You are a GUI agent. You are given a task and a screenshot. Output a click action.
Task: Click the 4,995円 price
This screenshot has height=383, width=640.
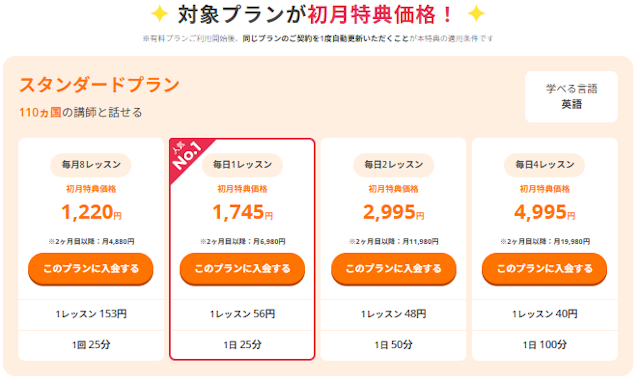[x=544, y=212]
